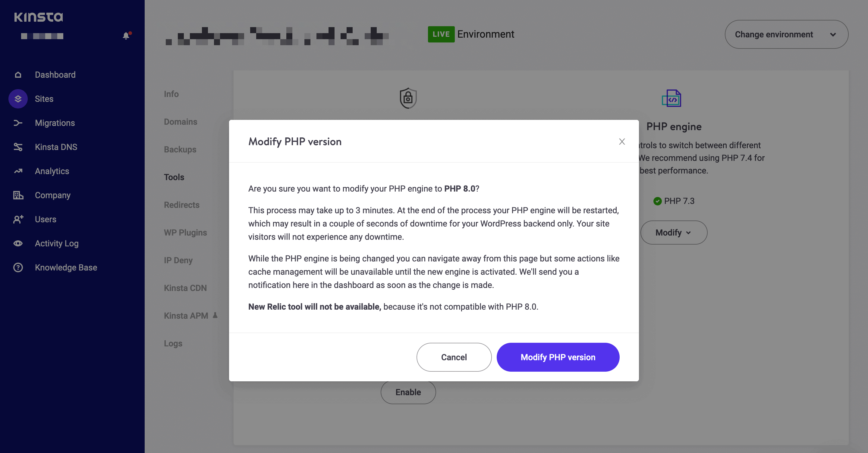Viewport: 868px width, 453px height.
Task: Click the close X button on modal
Action: click(621, 142)
